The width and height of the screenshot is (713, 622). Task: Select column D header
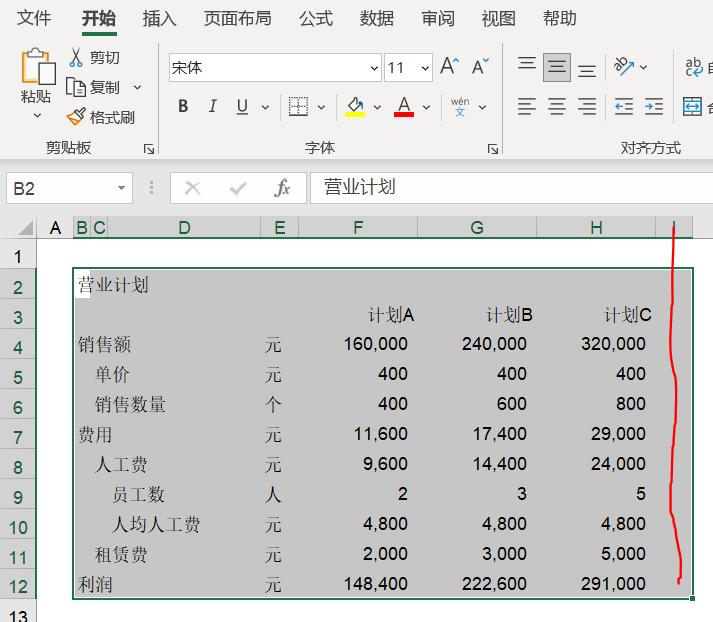[x=184, y=227]
